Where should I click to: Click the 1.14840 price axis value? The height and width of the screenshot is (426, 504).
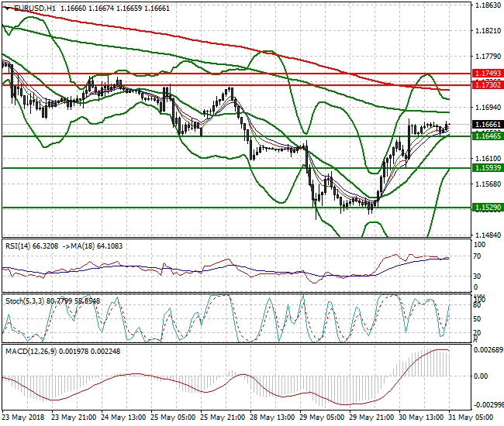click(488, 235)
